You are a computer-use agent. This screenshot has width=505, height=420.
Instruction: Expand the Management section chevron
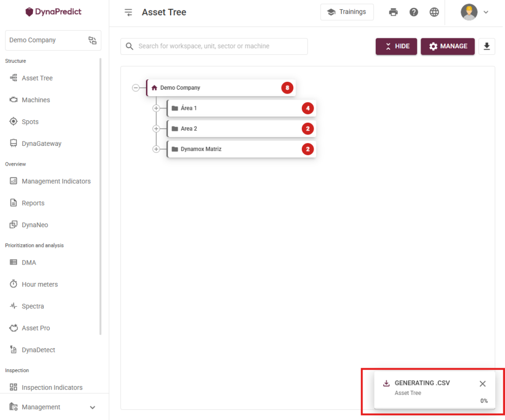click(92, 408)
